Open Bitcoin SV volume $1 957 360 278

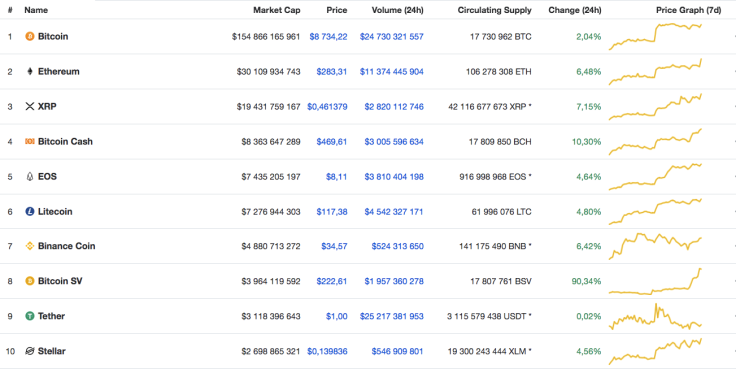click(394, 281)
